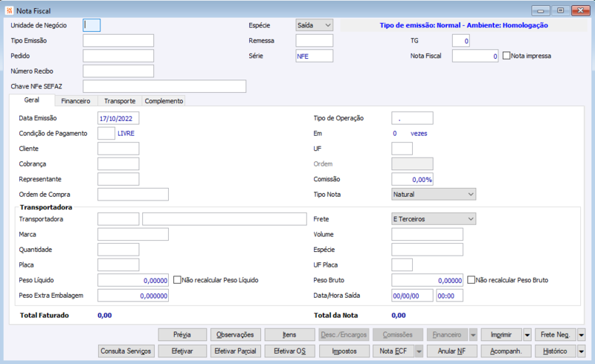Click the Transportadora Espécie field
The image size is (595, 364).
click(x=427, y=250)
